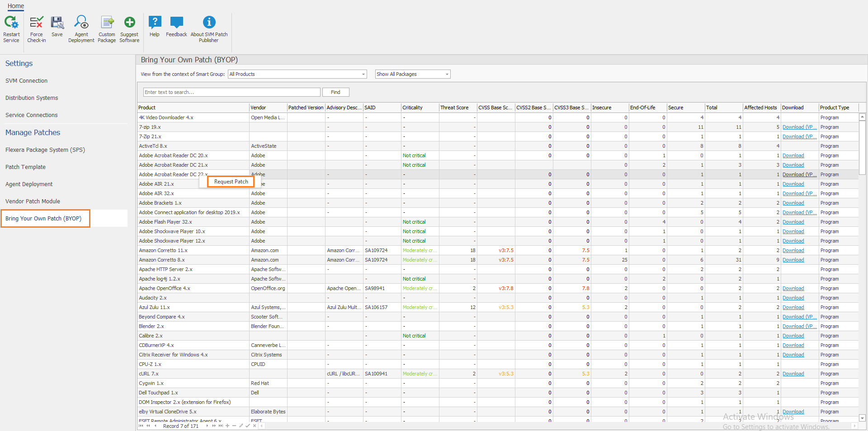The image size is (868, 431).
Task: Jump to first record in navigator
Action: 141,426
